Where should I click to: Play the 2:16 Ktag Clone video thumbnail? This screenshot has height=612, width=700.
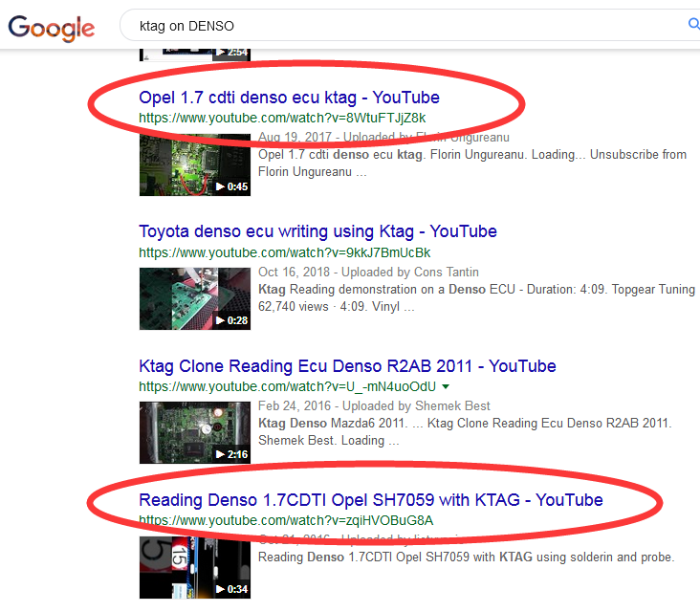[x=195, y=432]
